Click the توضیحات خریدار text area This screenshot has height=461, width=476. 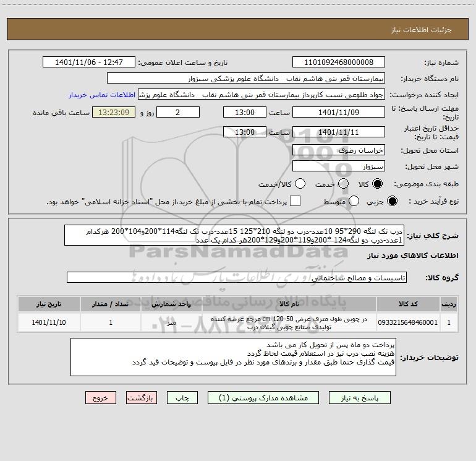click(233, 357)
